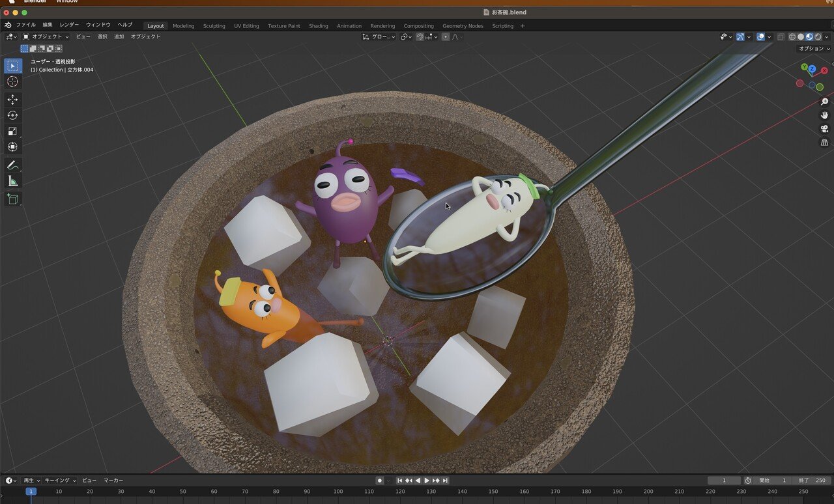Image resolution: width=834 pixels, height=504 pixels.
Task: Toggle auto keying record button
Action: click(x=379, y=481)
